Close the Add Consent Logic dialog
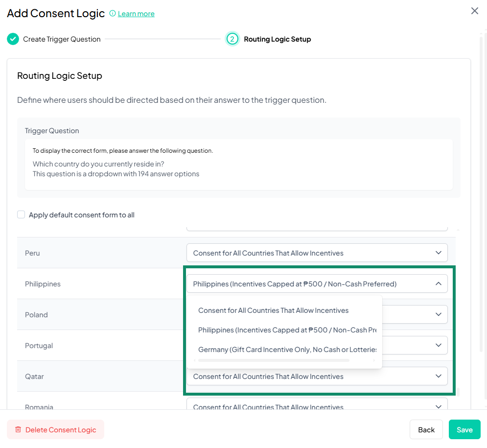 pos(474,11)
